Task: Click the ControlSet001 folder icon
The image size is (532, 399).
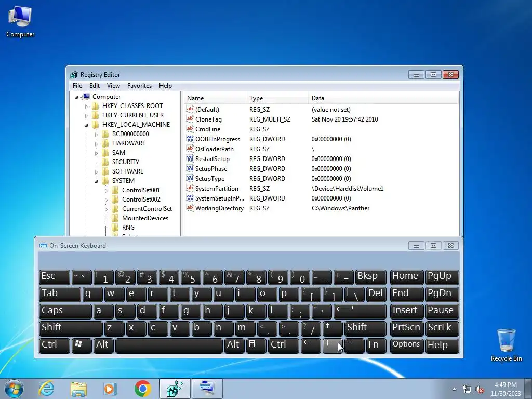Action: point(115,190)
